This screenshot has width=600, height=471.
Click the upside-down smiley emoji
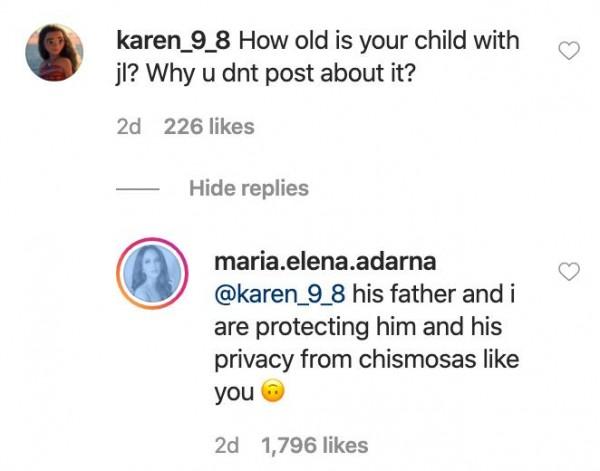click(x=269, y=394)
